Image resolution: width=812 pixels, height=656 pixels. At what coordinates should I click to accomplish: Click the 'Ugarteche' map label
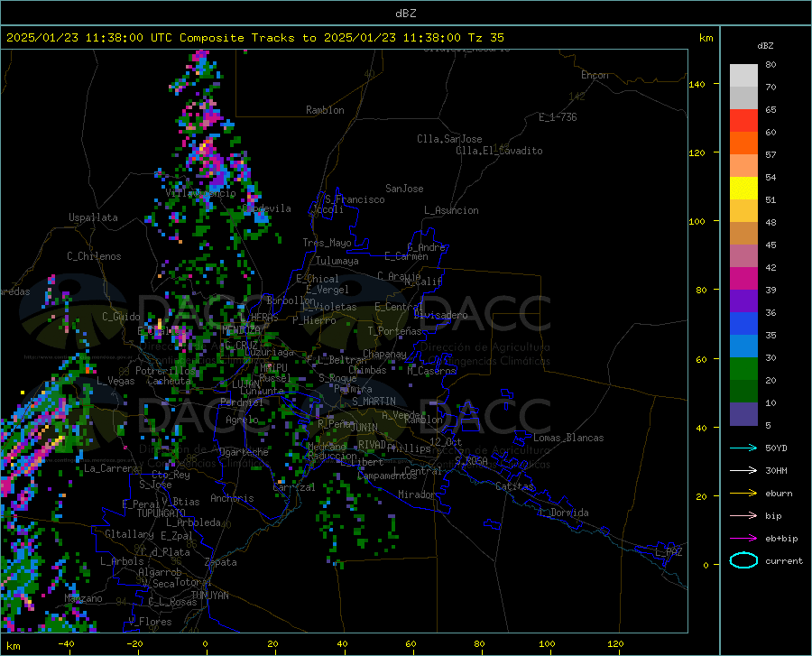point(244,452)
